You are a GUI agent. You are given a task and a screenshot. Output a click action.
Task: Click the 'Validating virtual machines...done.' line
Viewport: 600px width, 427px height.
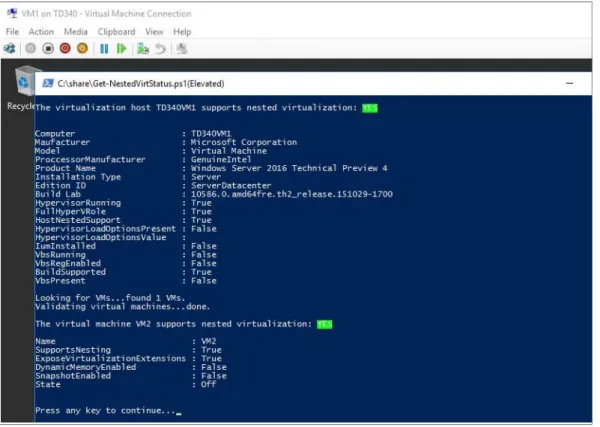click(x=122, y=307)
